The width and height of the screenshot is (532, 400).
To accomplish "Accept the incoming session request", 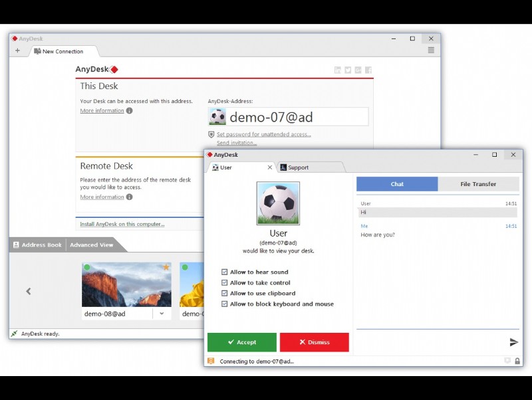I will click(x=241, y=342).
